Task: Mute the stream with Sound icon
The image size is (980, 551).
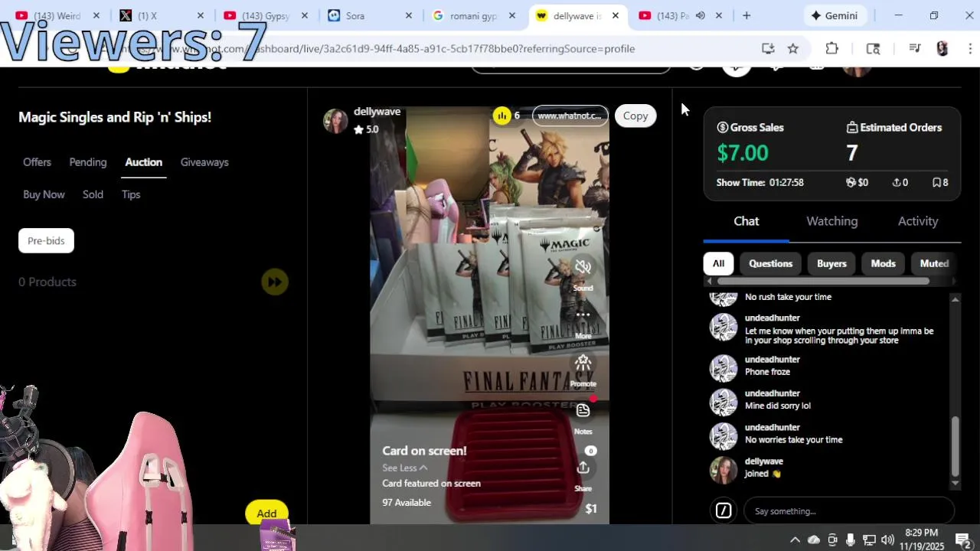Action: 583,267
